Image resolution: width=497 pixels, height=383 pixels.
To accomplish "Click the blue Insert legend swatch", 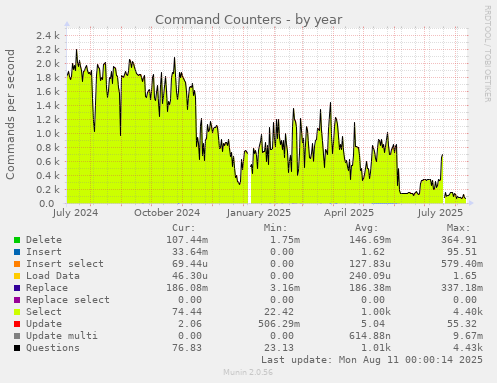I will point(17,252).
